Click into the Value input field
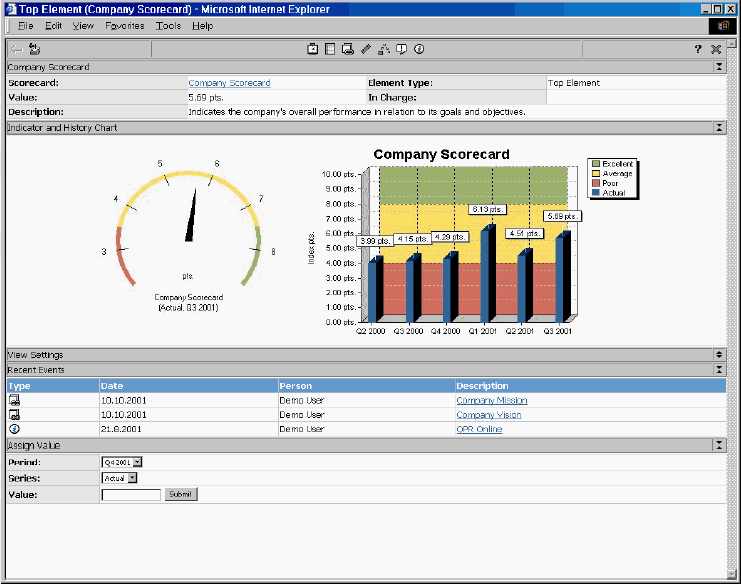Screen dimensions: 741x584 click(x=131, y=494)
